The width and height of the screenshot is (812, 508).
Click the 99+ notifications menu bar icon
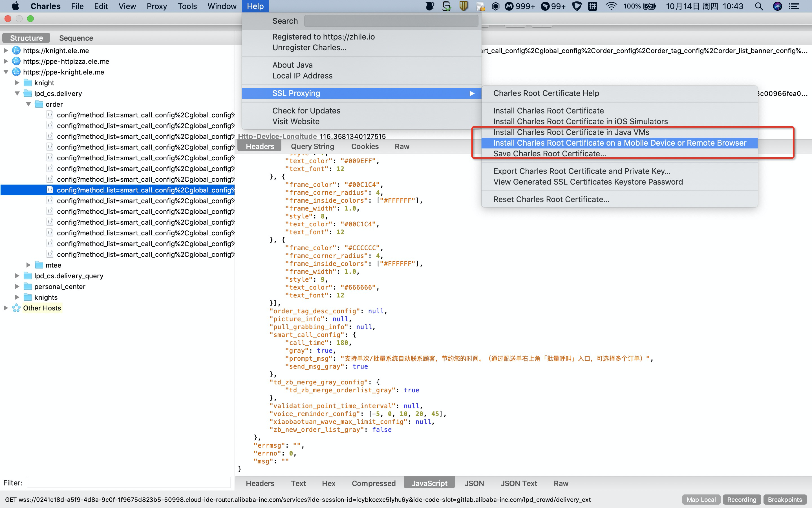[553, 6]
